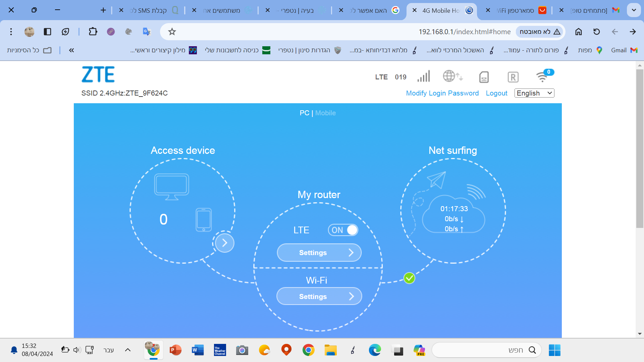The height and width of the screenshot is (362, 644).
Task: Toggle the LTE ON switch
Action: click(343, 230)
